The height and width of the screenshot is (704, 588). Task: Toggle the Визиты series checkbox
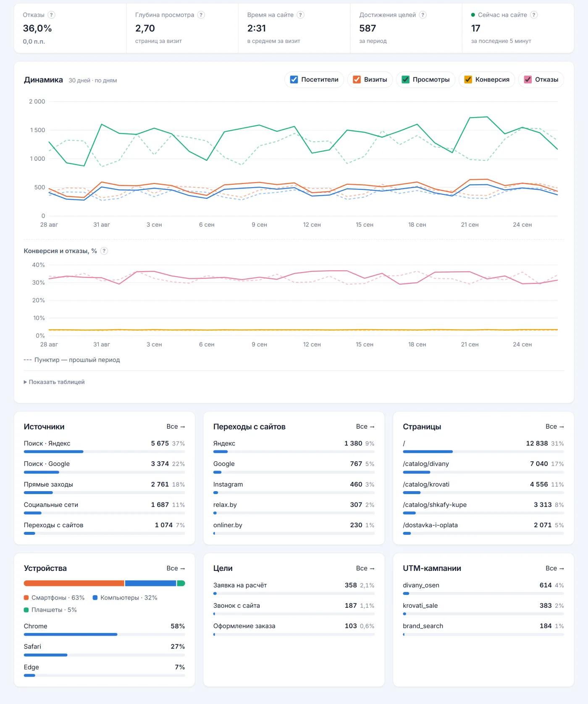357,80
